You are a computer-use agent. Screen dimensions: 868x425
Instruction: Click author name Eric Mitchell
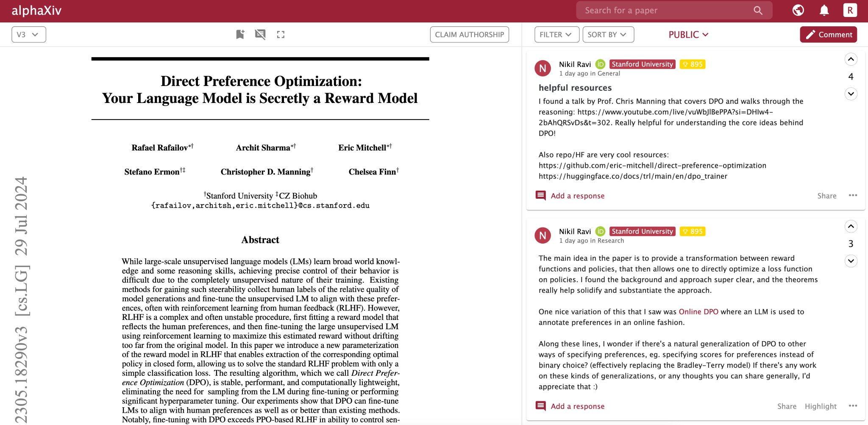tap(362, 148)
